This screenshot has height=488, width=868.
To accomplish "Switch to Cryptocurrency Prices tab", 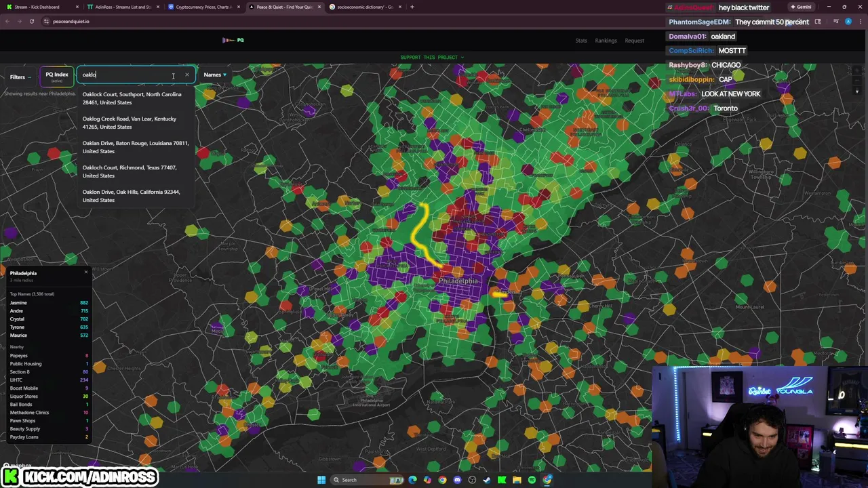I will pyautogui.click(x=203, y=7).
